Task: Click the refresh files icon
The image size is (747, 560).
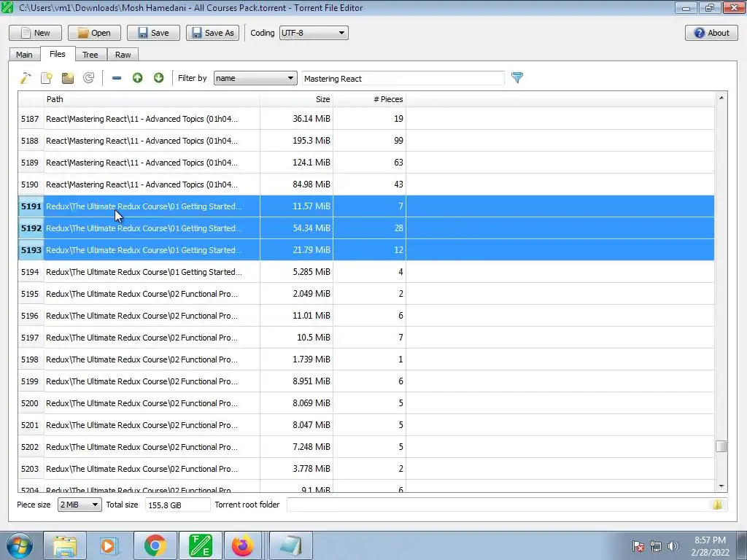Action: click(x=88, y=77)
